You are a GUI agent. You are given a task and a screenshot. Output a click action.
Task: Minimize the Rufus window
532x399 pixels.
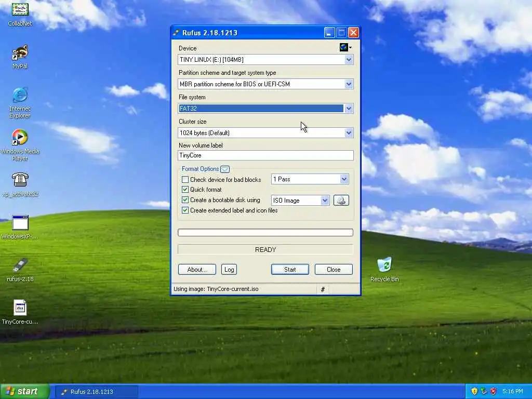point(329,33)
